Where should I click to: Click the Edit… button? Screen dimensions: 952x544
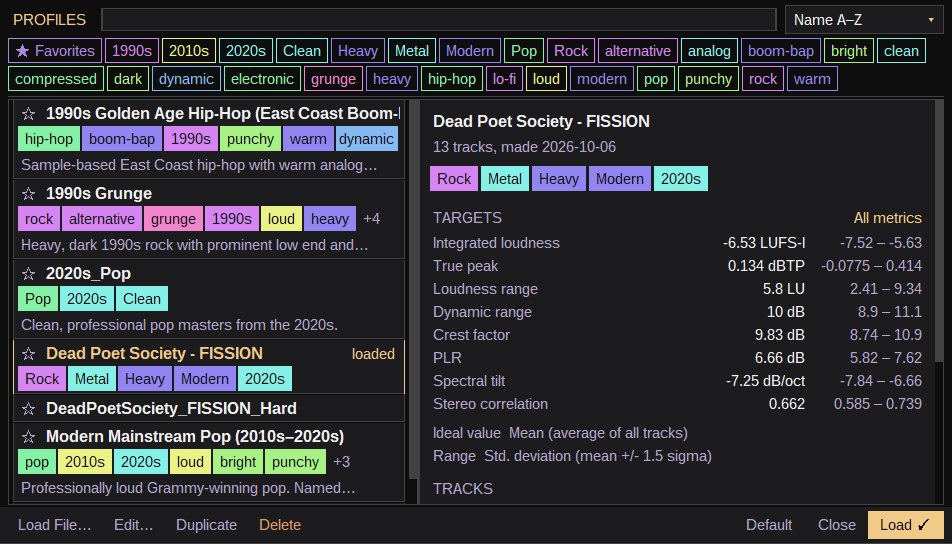pyautogui.click(x=134, y=525)
